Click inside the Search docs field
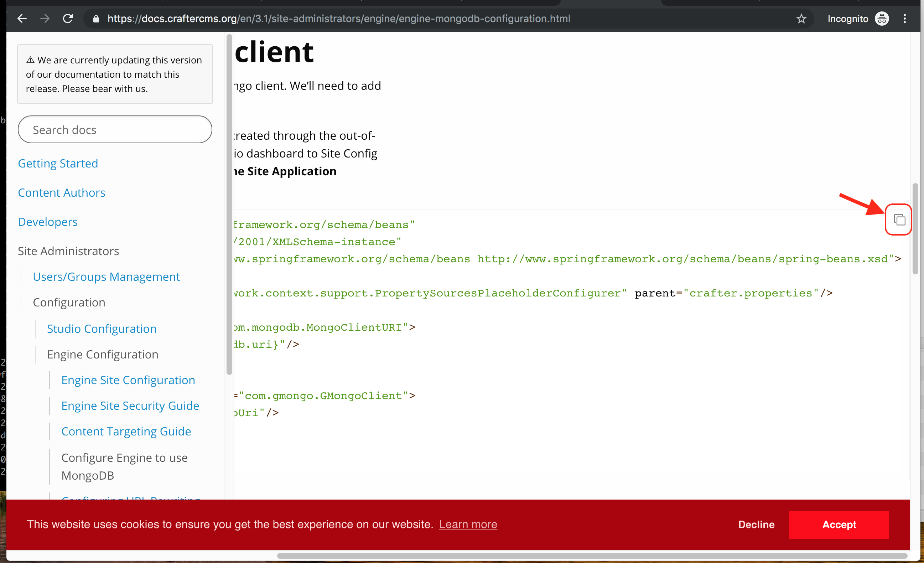Image resolution: width=924 pixels, height=563 pixels. coord(115,129)
